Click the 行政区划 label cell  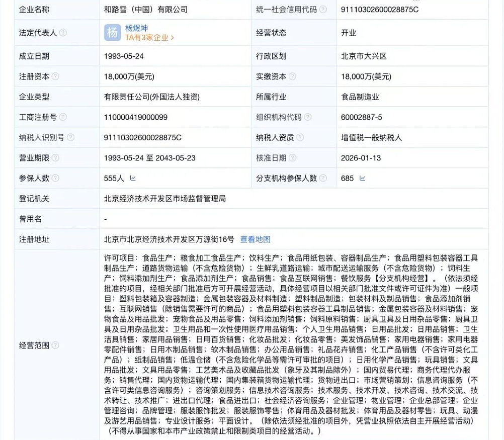point(294,56)
